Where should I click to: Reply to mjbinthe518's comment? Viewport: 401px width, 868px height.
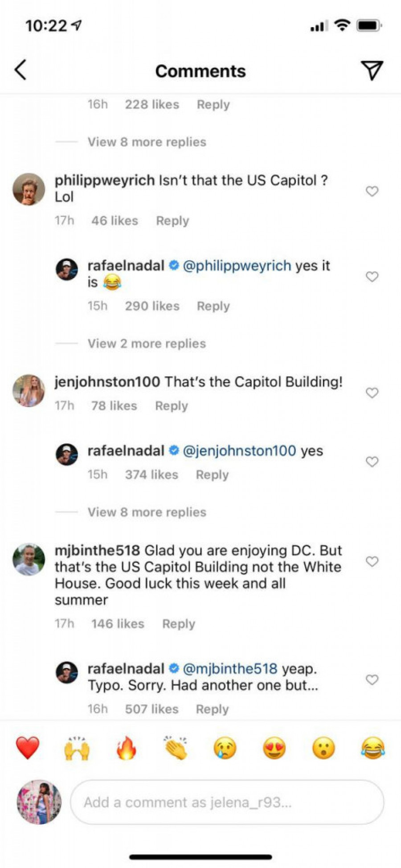coord(178,624)
